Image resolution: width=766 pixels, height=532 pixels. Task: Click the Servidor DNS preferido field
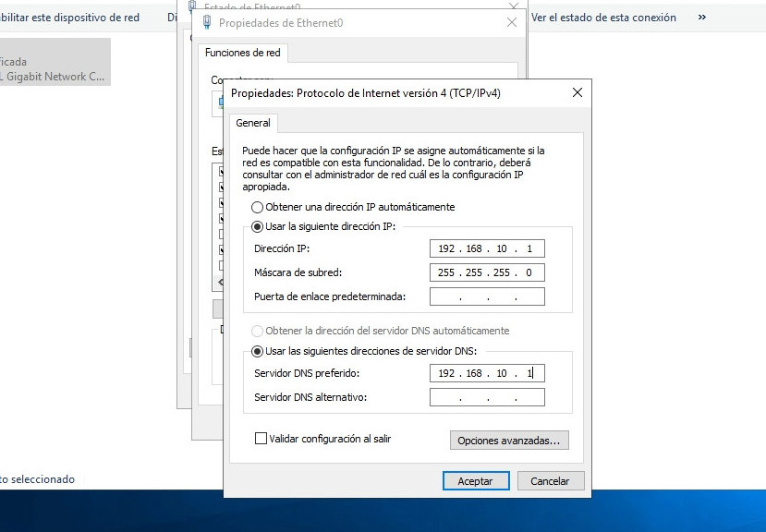[x=487, y=373]
